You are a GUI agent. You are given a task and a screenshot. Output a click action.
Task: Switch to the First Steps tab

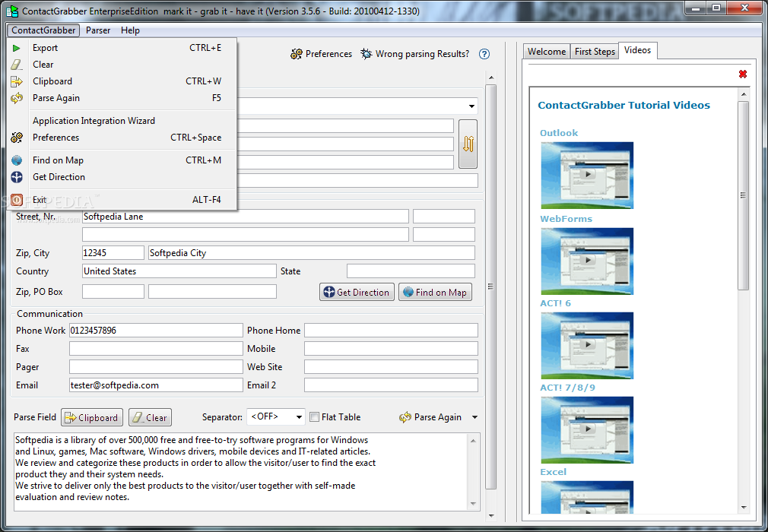tap(595, 52)
